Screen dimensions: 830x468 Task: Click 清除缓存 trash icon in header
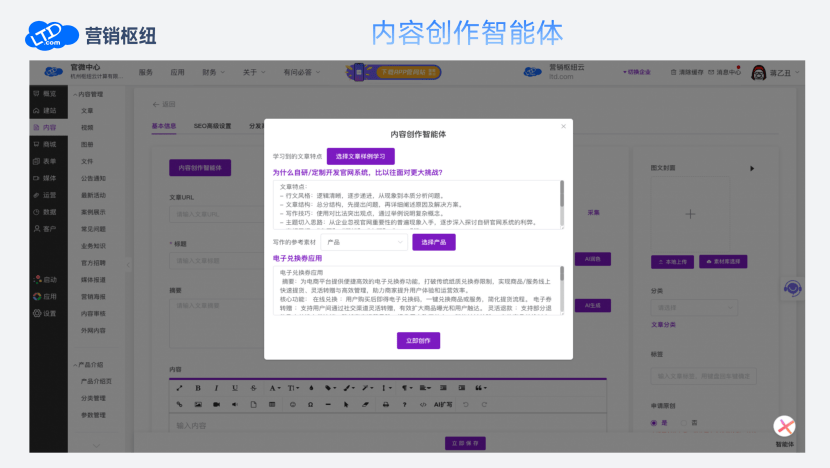[x=672, y=72]
